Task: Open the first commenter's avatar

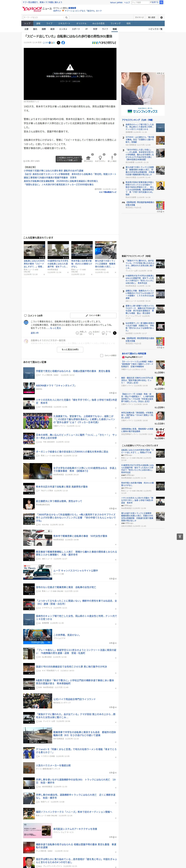Action: pos(26,322)
